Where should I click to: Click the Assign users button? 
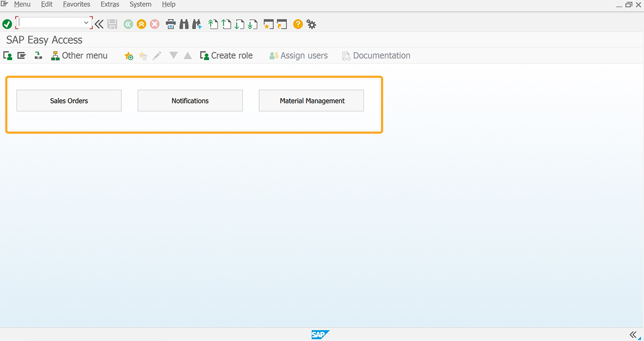point(298,55)
